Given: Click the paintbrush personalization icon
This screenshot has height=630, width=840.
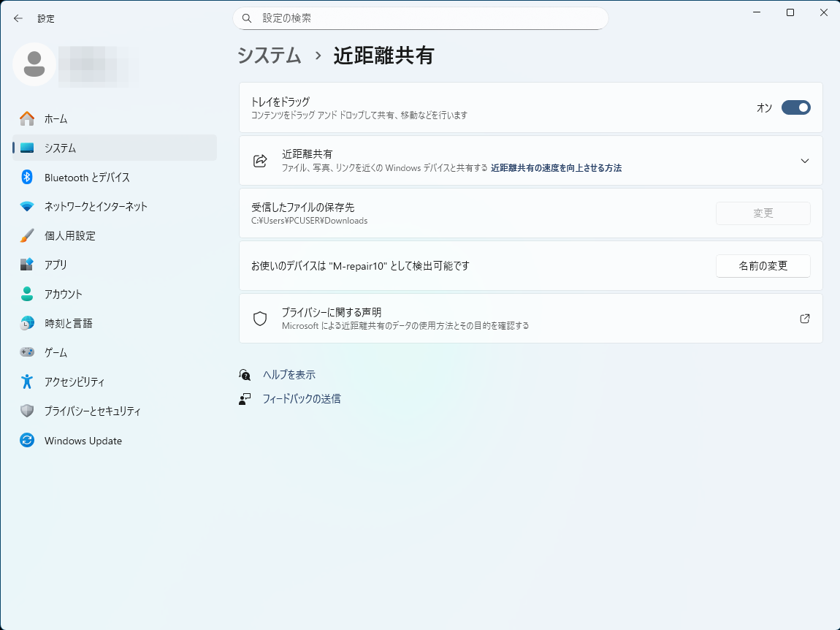Looking at the screenshot, I should pyautogui.click(x=27, y=235).
